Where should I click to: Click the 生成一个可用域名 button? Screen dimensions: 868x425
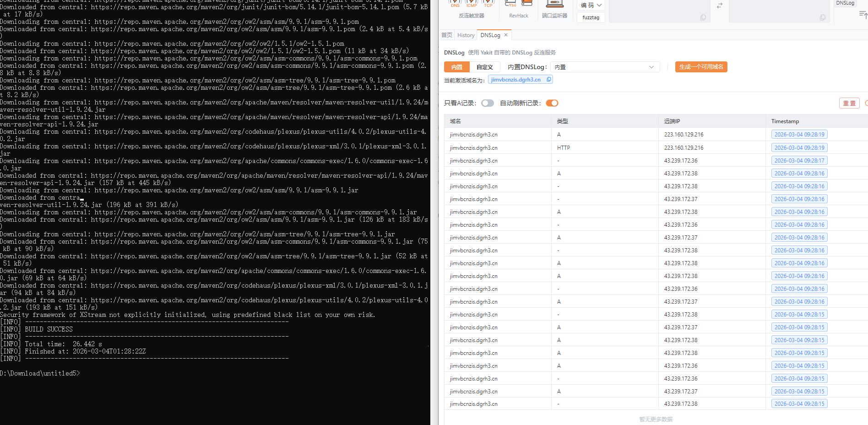point(701,67)
